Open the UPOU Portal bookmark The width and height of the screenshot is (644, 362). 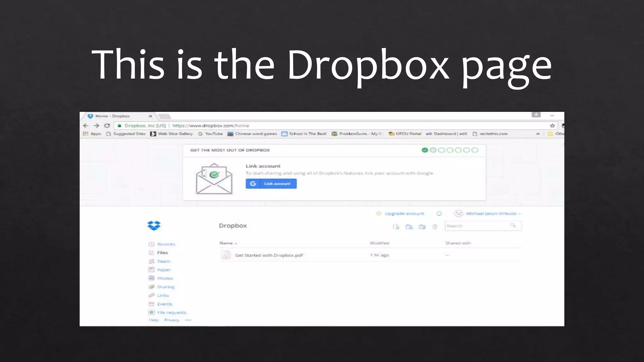(405, 134)
